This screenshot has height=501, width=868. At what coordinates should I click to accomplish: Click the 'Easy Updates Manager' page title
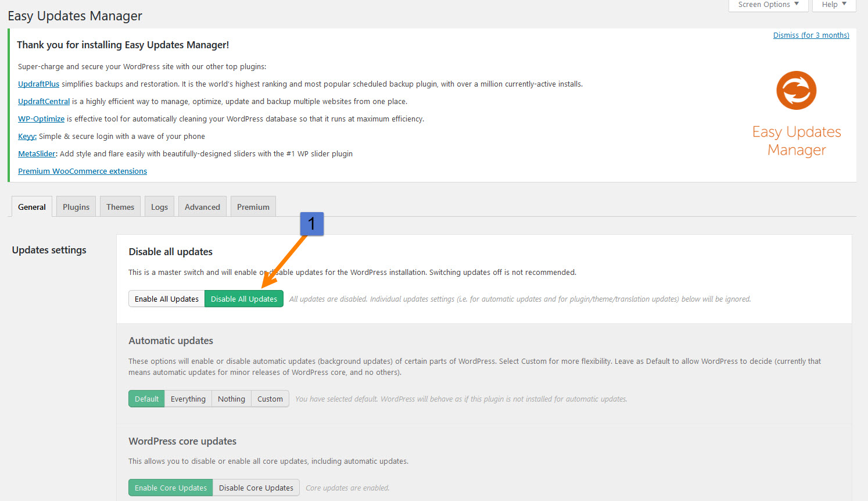(75, 16)
